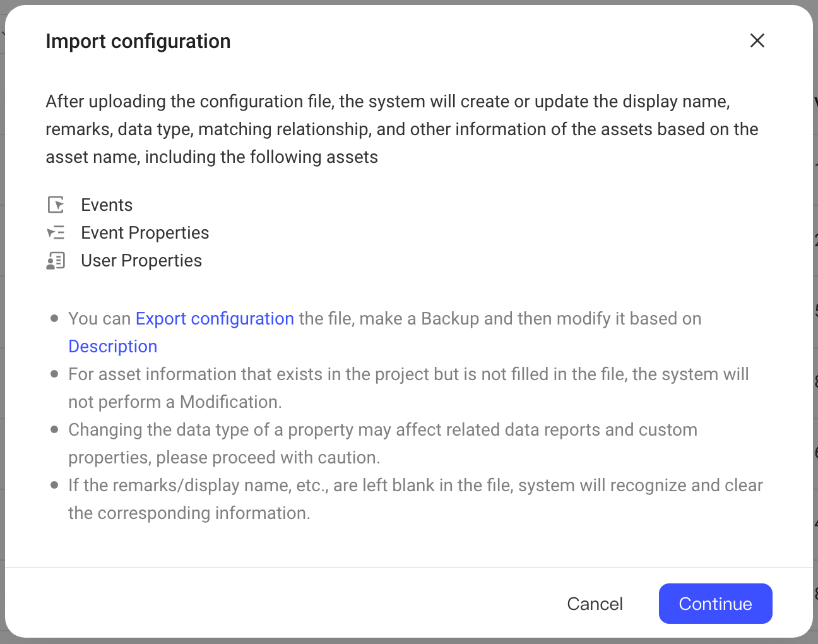
Task: Click the Continue button
Action: point(715,604)
